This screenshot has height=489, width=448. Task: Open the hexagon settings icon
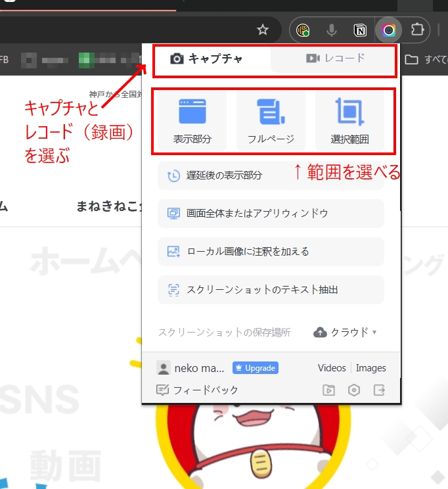pyautogui.click(x=354, y=390)
